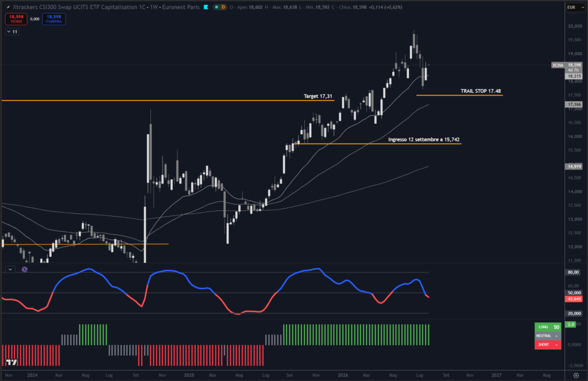Click the 0,000 spread value
This screenshot has width=588, height=381.
pyautogui.click(x=35, y=19)
